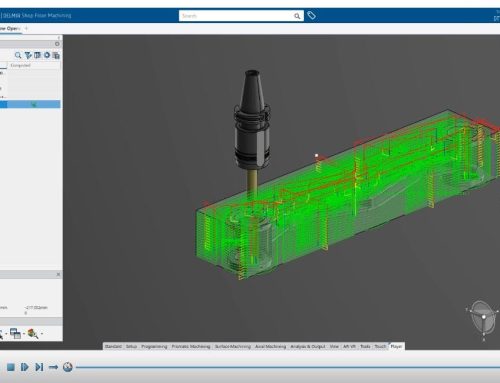Switch to the Axial Machining tab
500x383 pixels.
(270, 347)
